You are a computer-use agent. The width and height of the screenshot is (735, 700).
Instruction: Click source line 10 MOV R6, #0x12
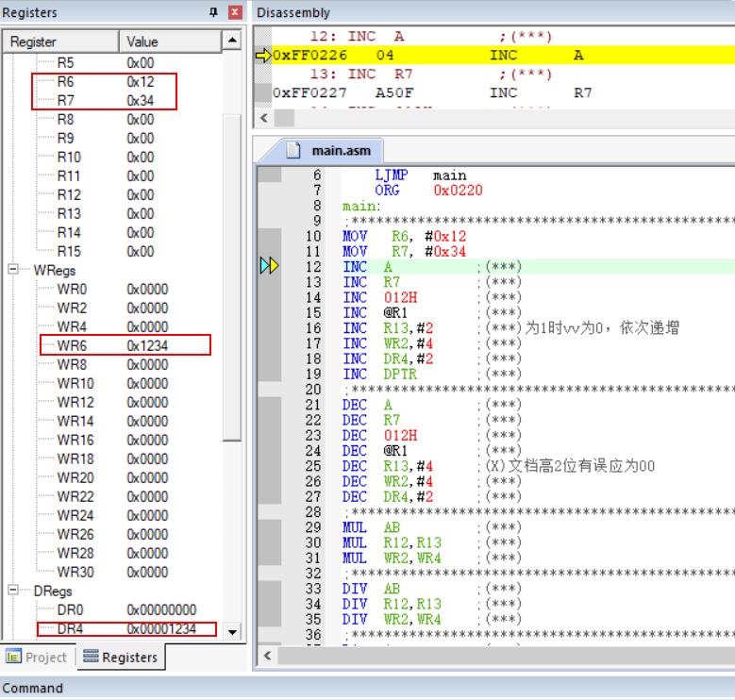pyautogui.click(x=404, y=236)
